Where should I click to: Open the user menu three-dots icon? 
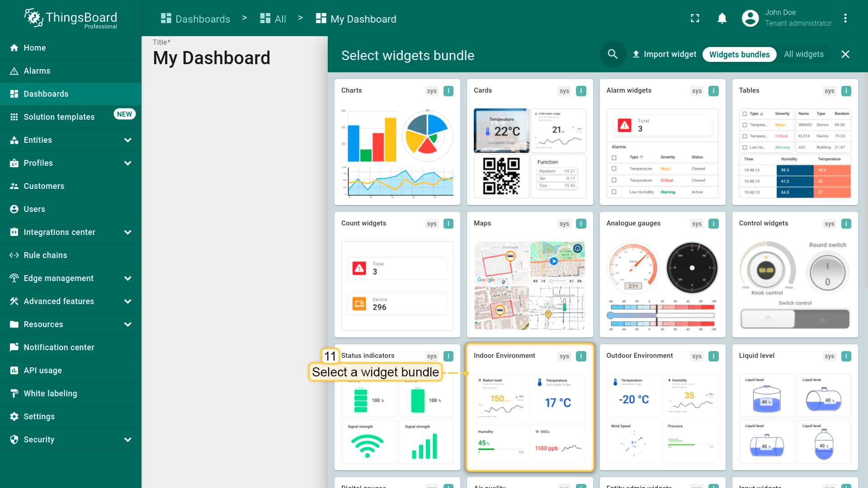click(845, 18)
